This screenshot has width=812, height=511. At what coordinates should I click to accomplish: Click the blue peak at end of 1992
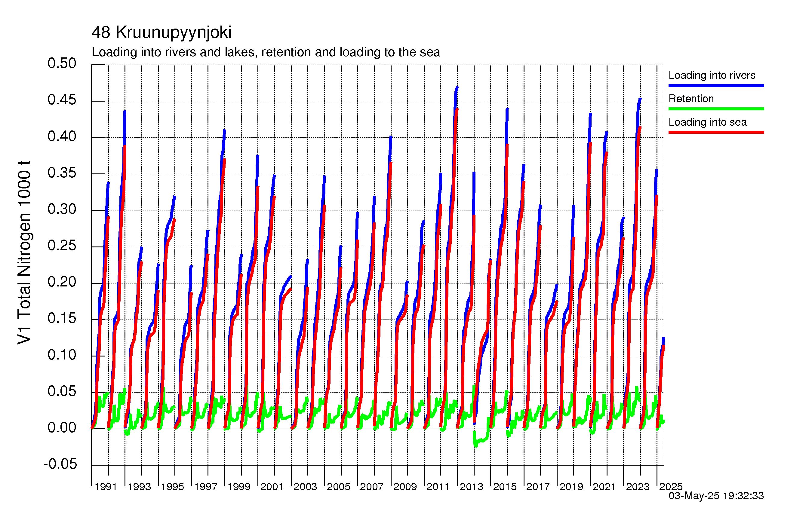tap(125, 112)
